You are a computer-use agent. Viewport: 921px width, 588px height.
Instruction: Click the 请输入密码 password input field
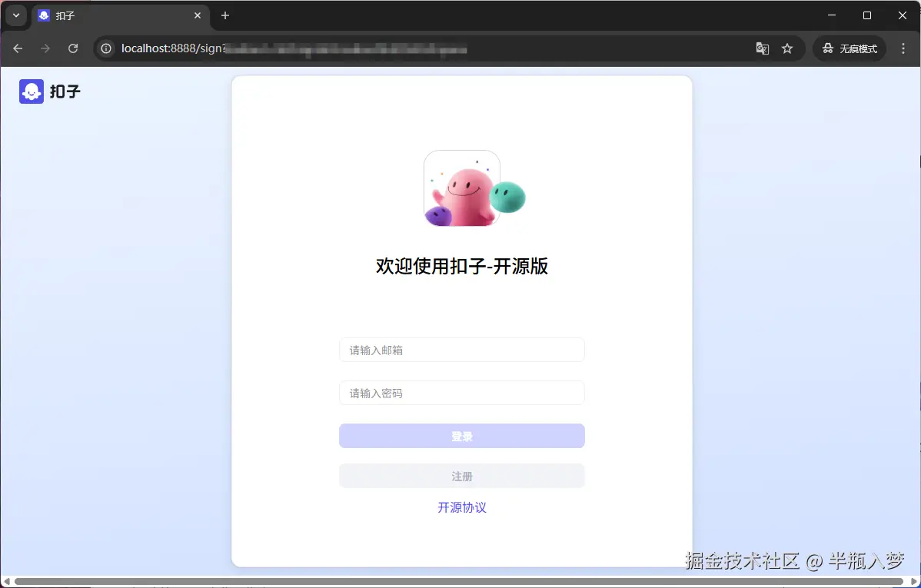[x=461, y=393]
